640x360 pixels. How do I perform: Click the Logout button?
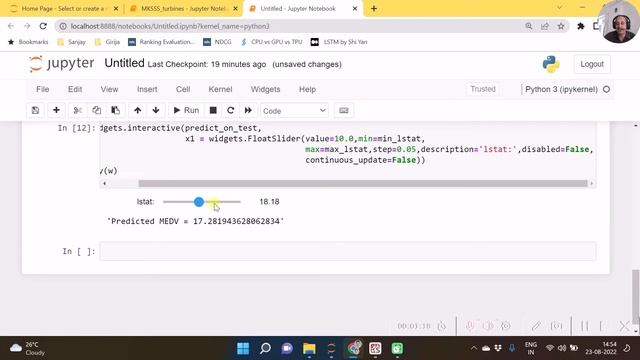[592, 64]
